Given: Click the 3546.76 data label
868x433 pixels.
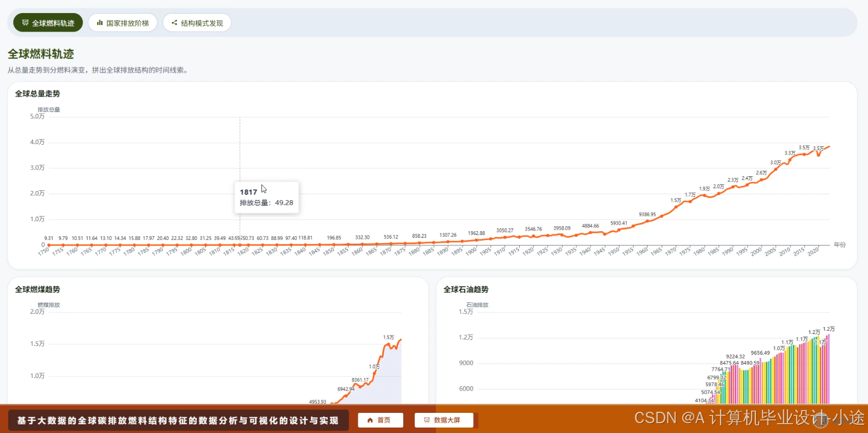Looking at the screenshot, I should point(533,229).
